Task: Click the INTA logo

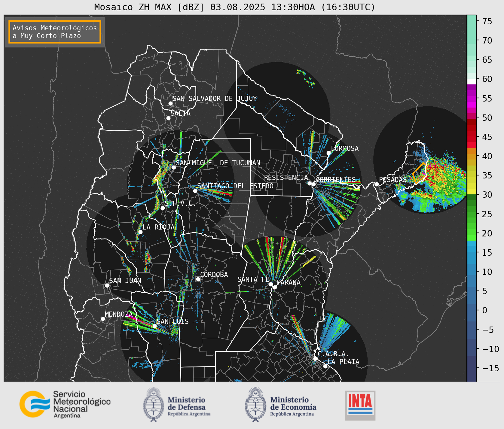Action: coord(360,405)
